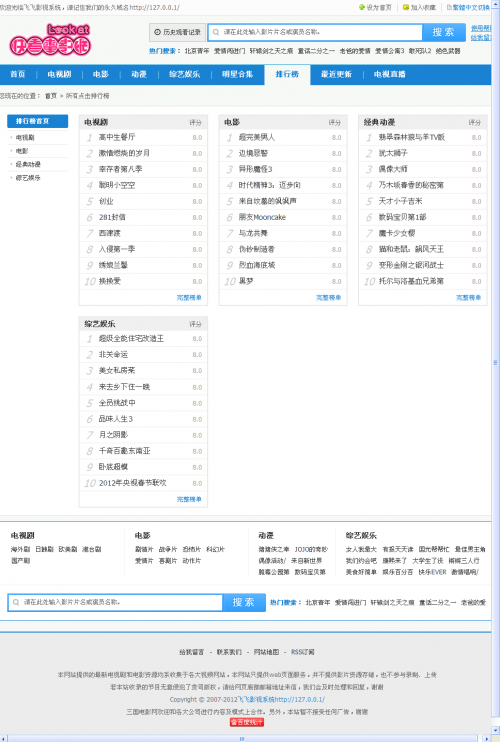Click hot search term 北京青年 near top
Screen dimensions: 500x742
click(x=197, y=51)
